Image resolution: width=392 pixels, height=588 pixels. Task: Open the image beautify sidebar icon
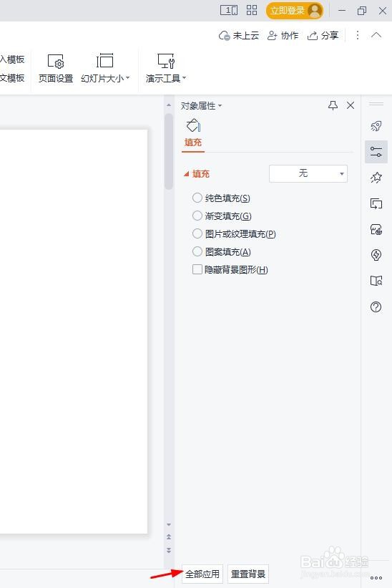pos(376,229)
